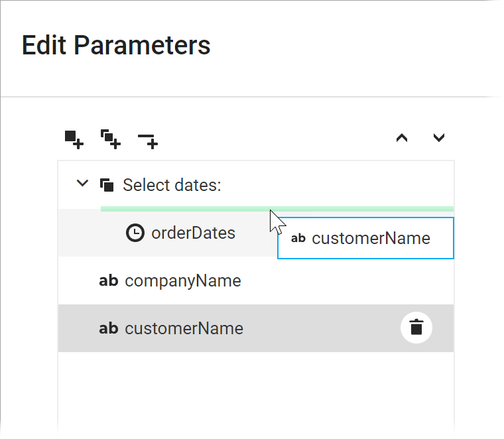Move selected parameter down with the down arrow
This screenshot has height=439, width=504.
tap(438, 138)
